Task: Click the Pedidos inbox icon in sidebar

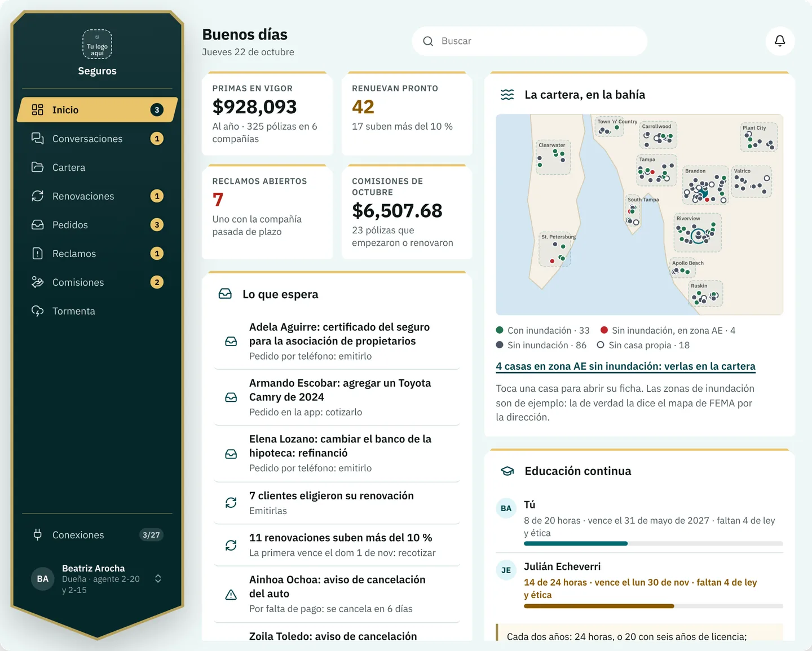Action: click(38, 225)
